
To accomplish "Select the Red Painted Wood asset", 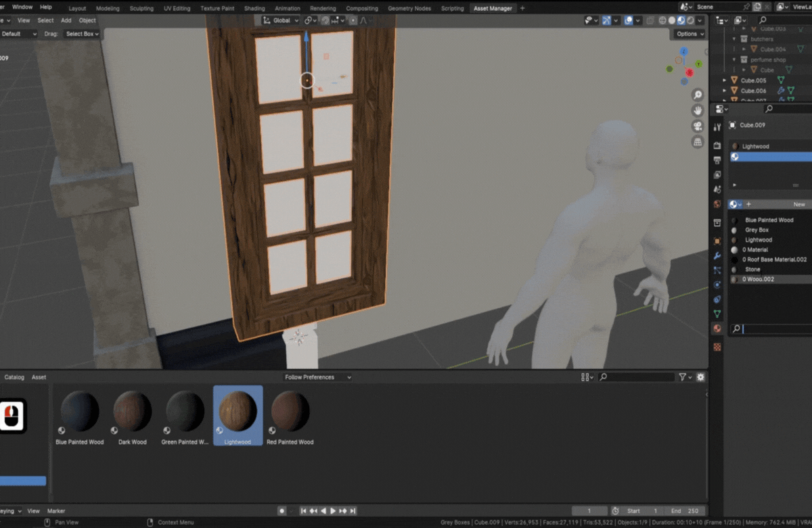I will (290, 417).
